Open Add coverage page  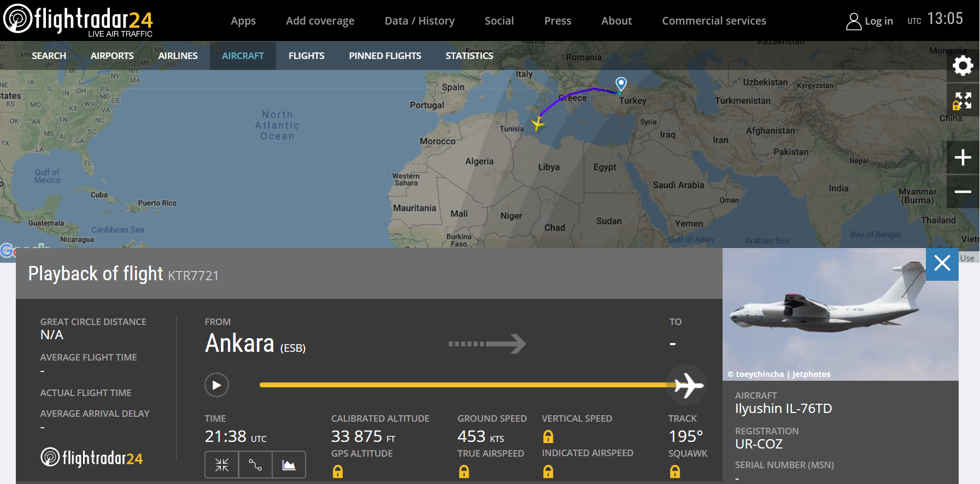click(320, 21)
